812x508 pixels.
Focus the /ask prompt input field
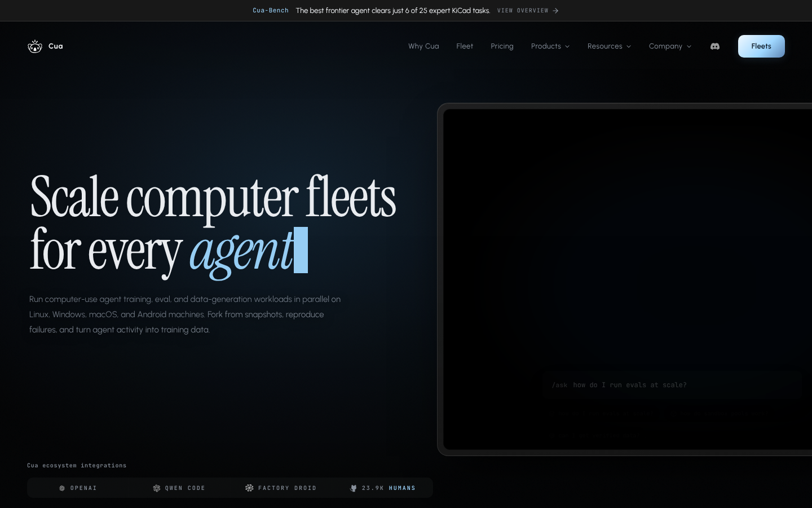(x=672, y=385)
